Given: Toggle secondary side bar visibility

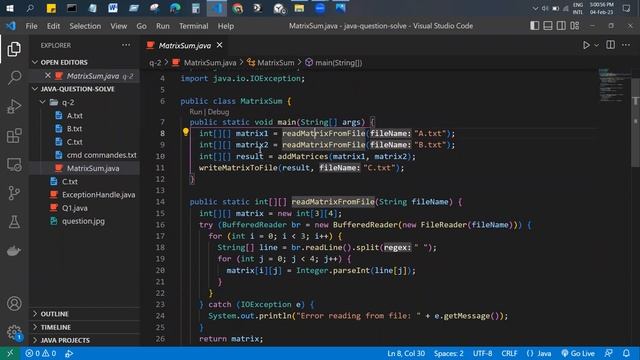Looking at the screenshot, I should point(561,26).
